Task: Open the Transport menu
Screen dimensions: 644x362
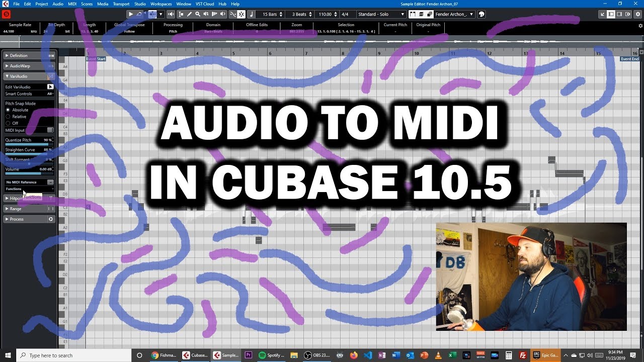Action: pos(121,4)
